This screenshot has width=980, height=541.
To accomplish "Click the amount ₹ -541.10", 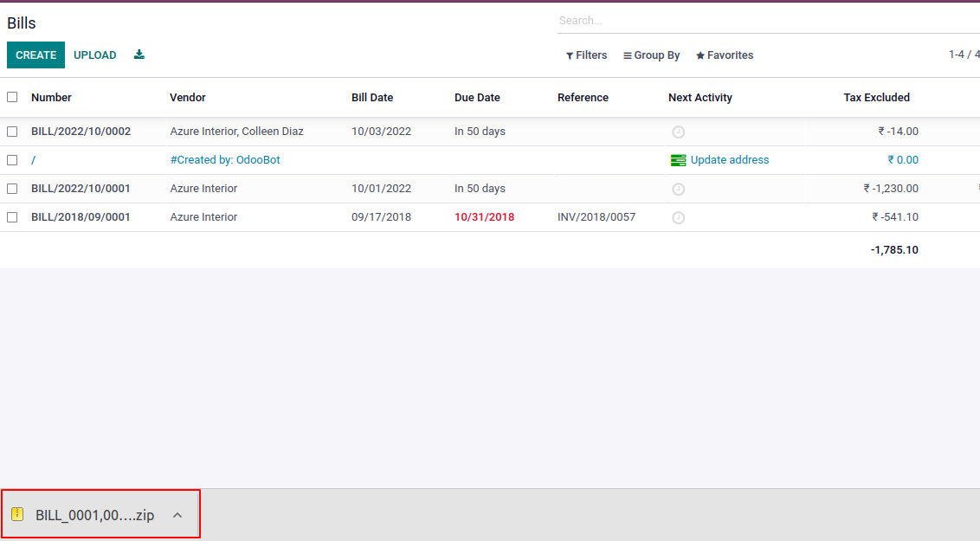I will tap(895, 216).
